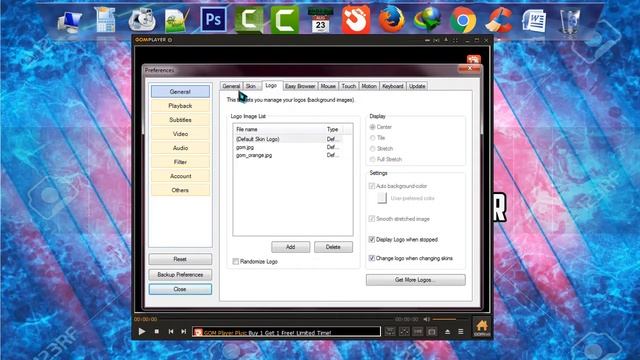Switch to the Keyboard tab
Viewport: 640px width, 360px height.
(393, 86)
